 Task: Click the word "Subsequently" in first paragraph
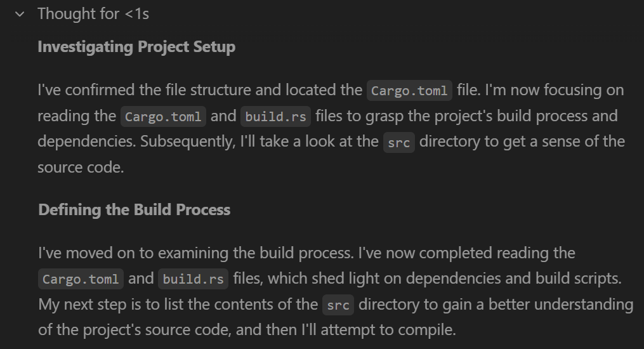click(x=186, y=142)
